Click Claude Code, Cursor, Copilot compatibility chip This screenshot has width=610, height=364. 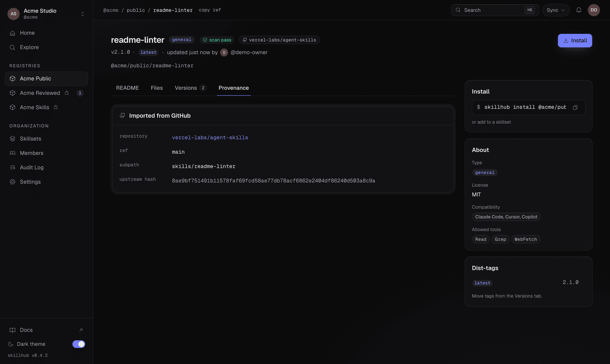point(506,217)
